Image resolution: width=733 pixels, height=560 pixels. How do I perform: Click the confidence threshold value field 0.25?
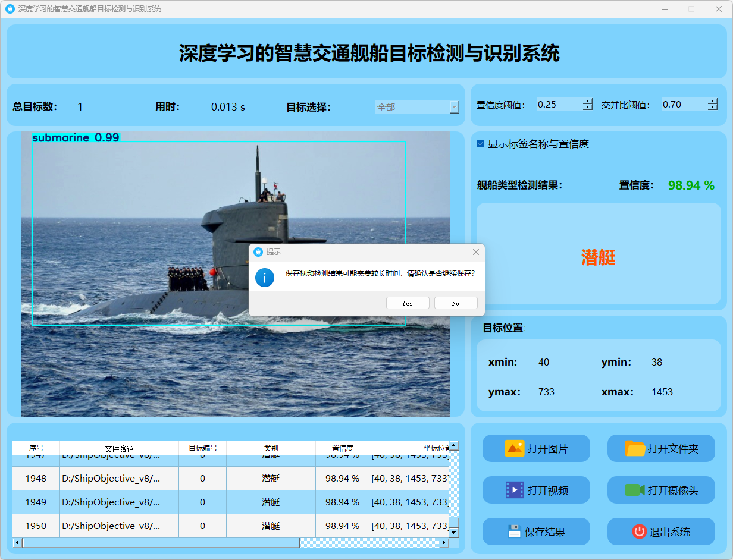(x=558, y=105)
